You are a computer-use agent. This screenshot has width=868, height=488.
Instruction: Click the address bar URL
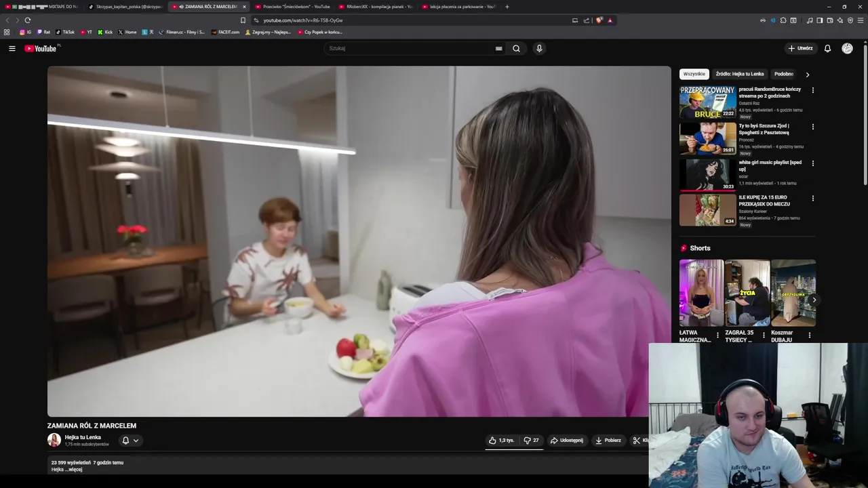(303, 20)
